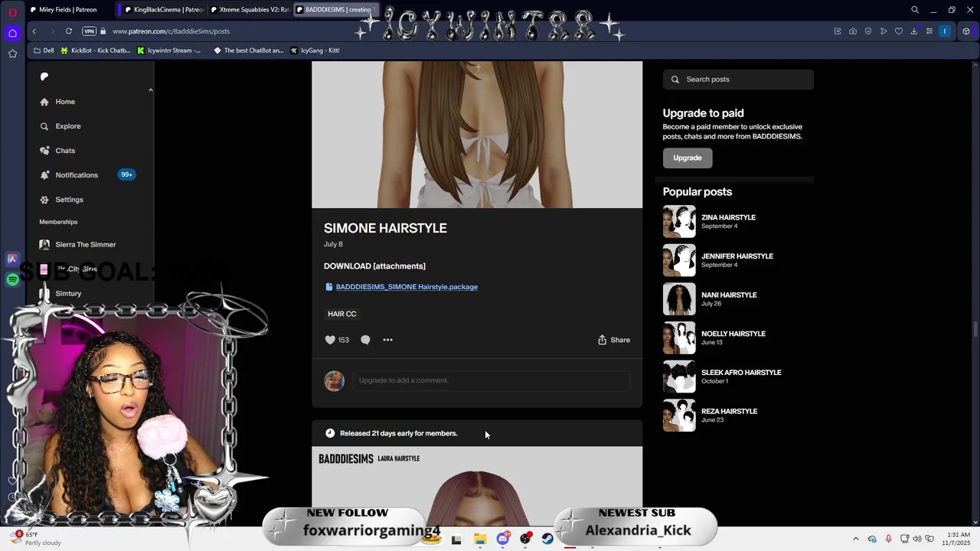Click the HAIR CC tag

[x=342, y=314]
